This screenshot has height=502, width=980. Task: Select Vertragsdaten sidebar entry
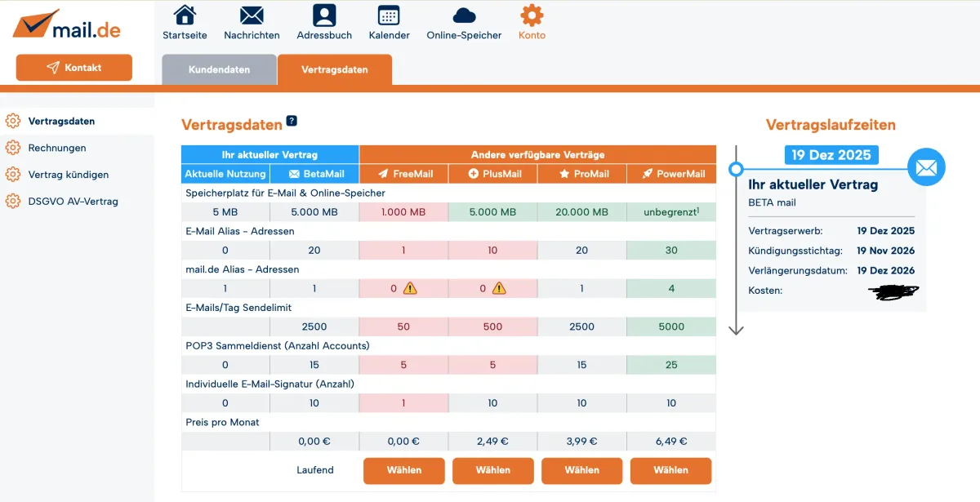tap(61, 121)
